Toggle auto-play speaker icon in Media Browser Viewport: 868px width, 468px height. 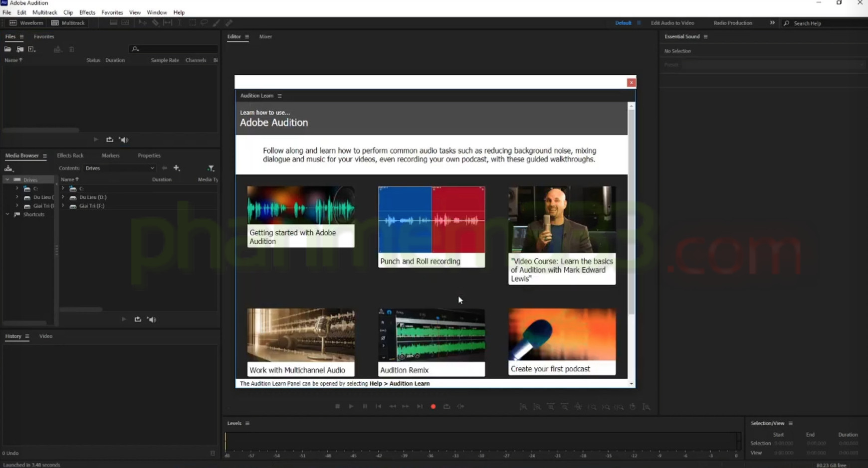click(x=152, y=319)
